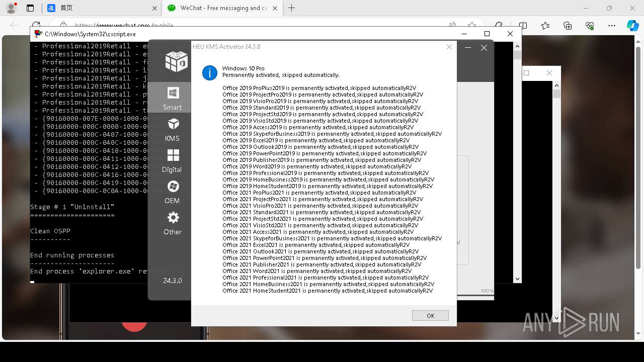644x362 pixels.
Task: Minimize the cscript.exe console window
Action: (463, 34)
